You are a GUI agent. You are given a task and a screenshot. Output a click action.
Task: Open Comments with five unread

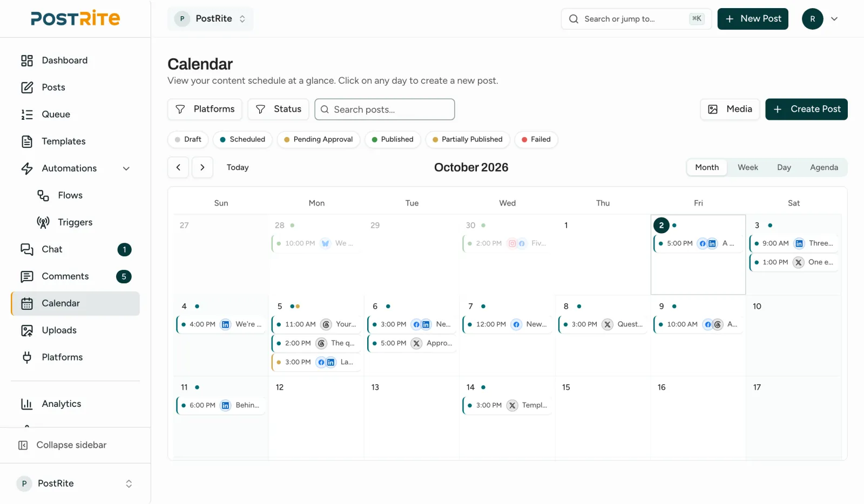[75, 276]
